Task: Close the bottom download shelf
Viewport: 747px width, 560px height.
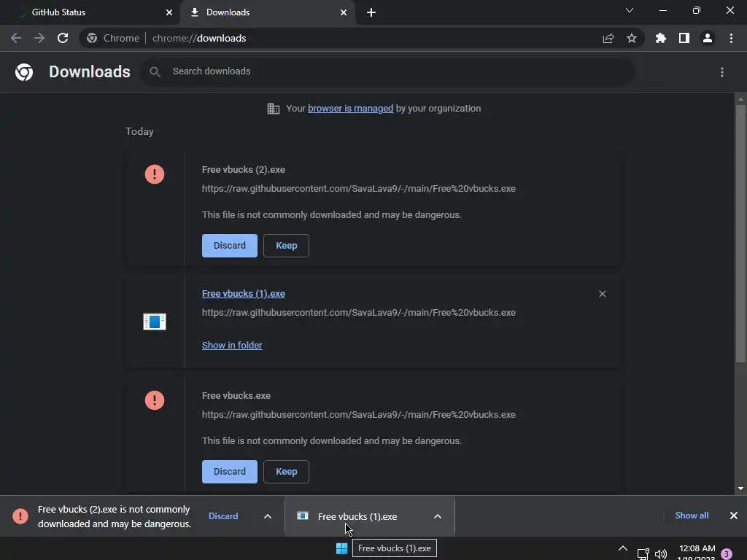Action: tap(734, 516)
